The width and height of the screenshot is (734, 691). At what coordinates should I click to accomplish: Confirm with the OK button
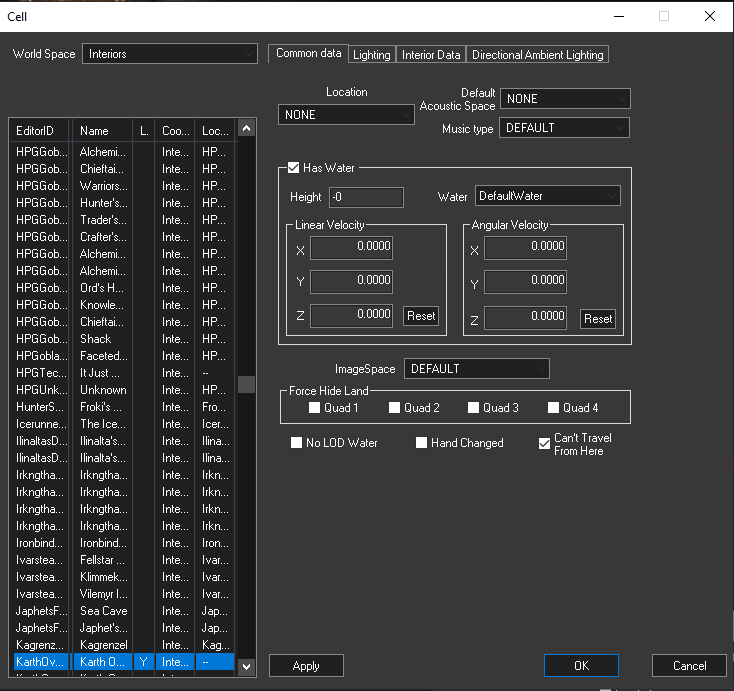point(581,666)
